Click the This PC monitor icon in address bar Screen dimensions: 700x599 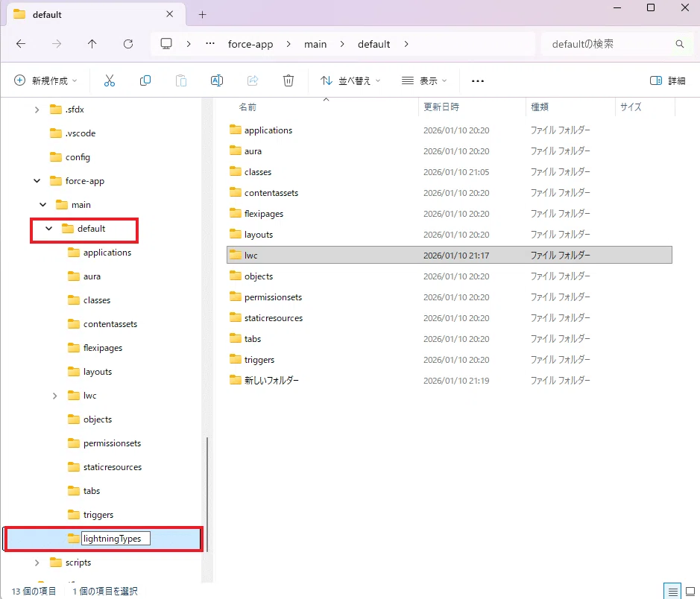pyautogui.click(x=166, y=44)
